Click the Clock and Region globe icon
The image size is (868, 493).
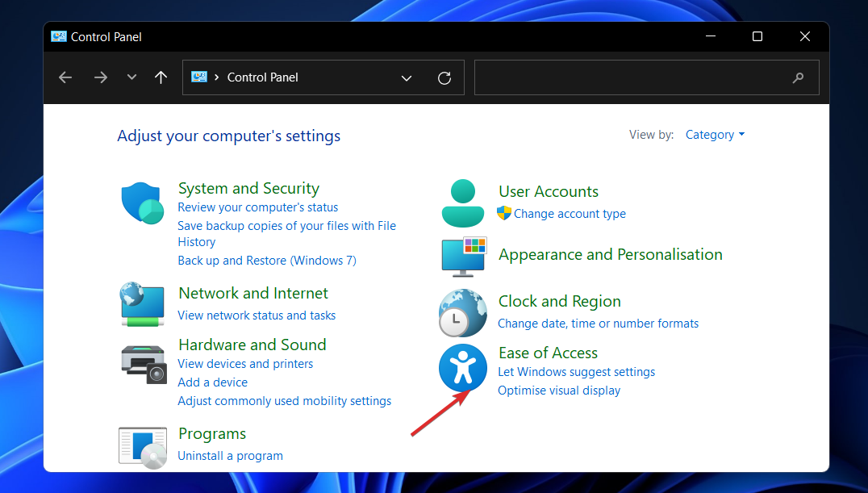[x=463, y=312]
